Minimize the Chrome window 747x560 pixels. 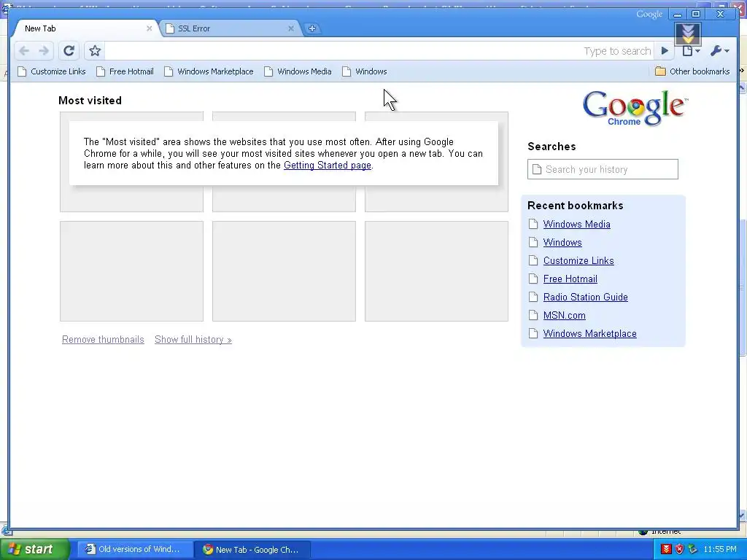678,15
